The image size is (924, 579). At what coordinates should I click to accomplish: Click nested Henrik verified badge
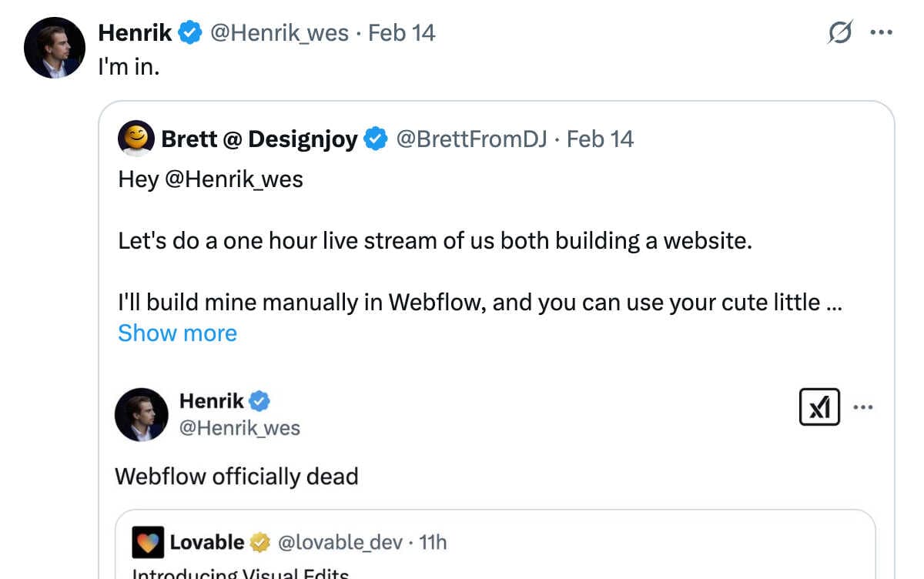point(259,400)
